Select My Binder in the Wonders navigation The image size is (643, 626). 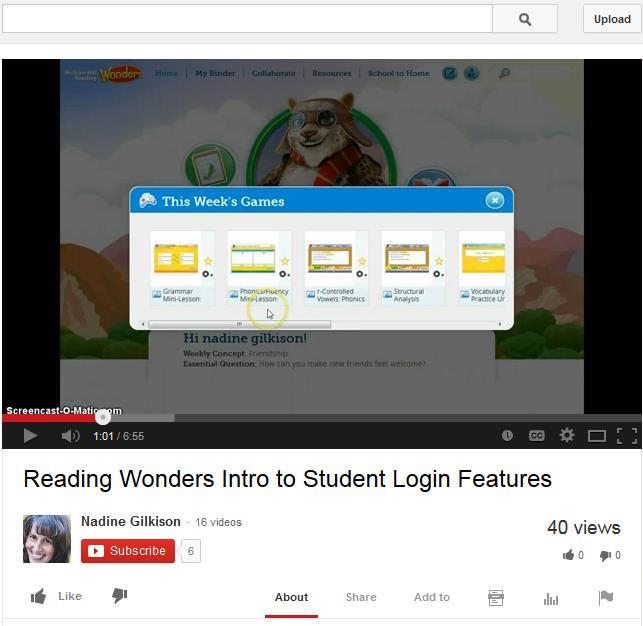point(215,73)
